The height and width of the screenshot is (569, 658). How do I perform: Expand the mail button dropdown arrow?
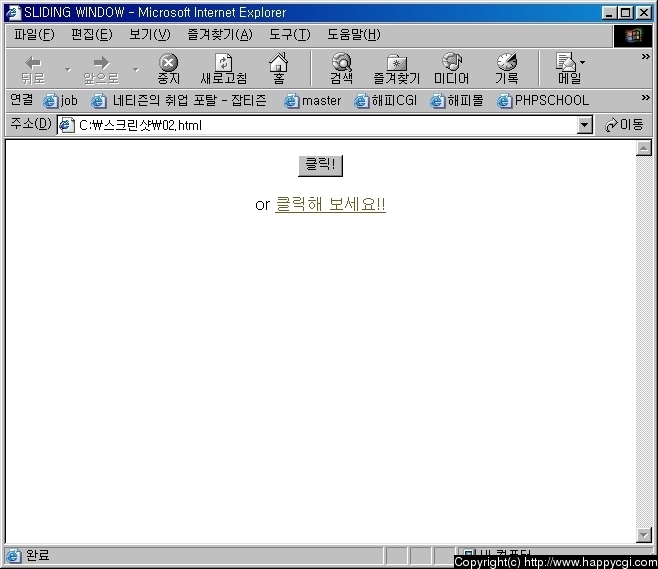(x=582, y=63)
